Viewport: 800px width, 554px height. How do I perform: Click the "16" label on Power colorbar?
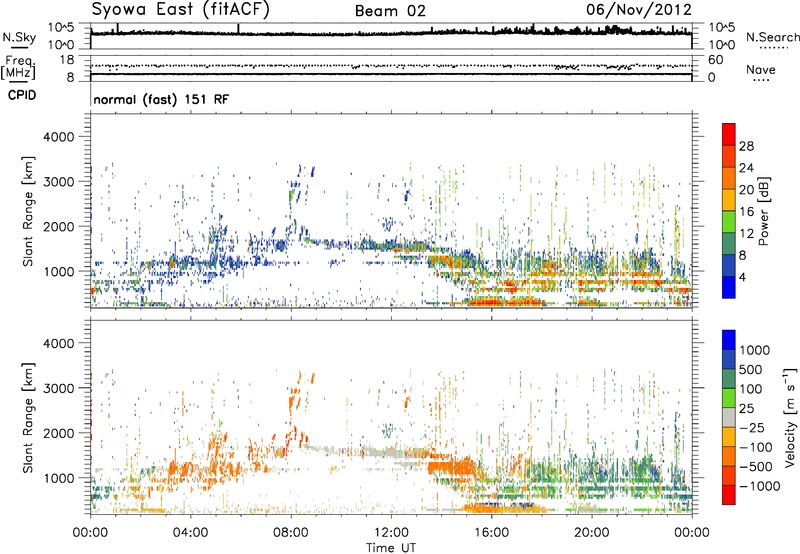click(746, 211)
